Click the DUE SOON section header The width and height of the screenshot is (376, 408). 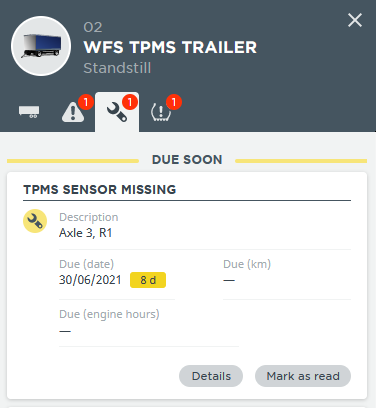187,160
